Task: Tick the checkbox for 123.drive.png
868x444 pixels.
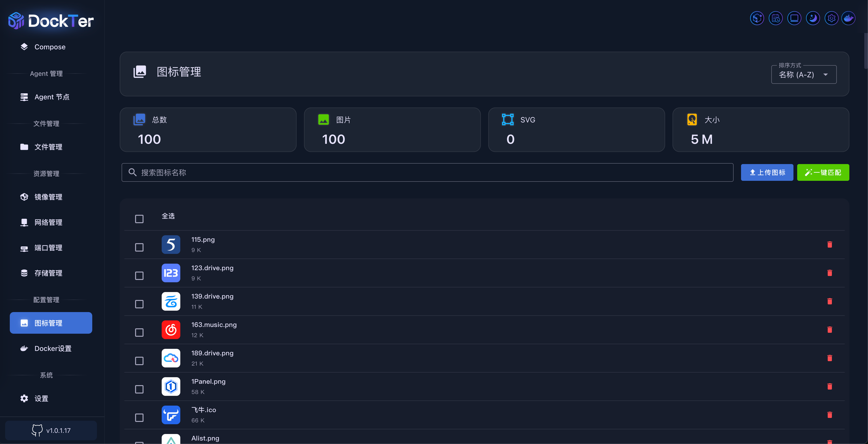Action: (139, 276)
